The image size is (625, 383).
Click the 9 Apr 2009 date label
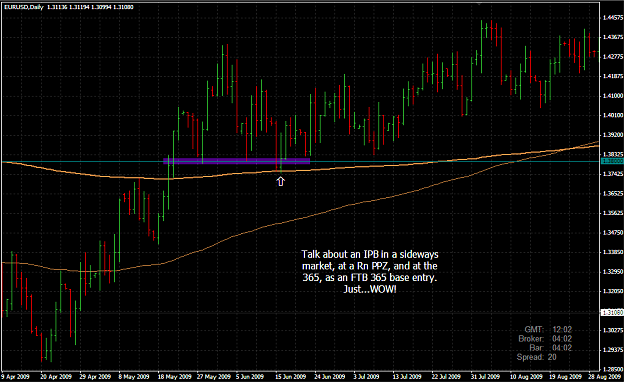click(16, 377)
